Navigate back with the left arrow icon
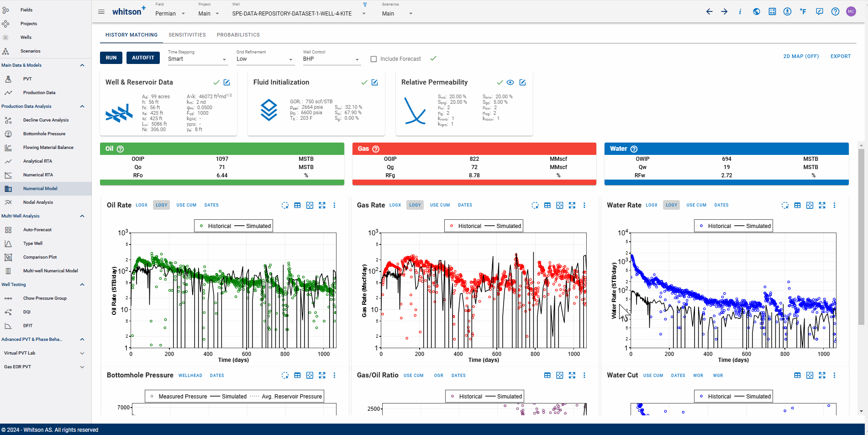868x435 pixels. pos(709,12)
